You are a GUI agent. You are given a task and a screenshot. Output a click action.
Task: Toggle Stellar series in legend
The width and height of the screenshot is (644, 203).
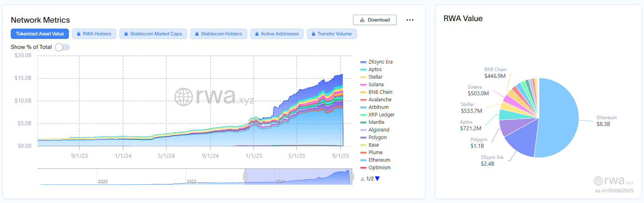(371, 77)
